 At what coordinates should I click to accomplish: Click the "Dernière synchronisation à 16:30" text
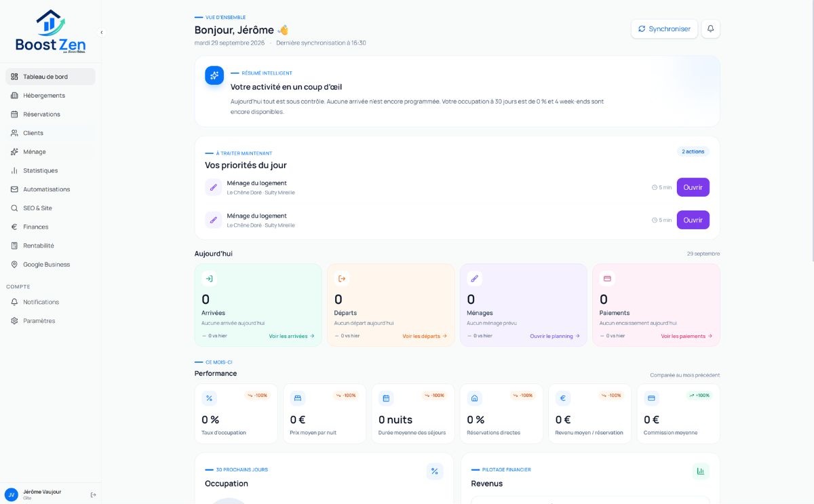(321, 43)
